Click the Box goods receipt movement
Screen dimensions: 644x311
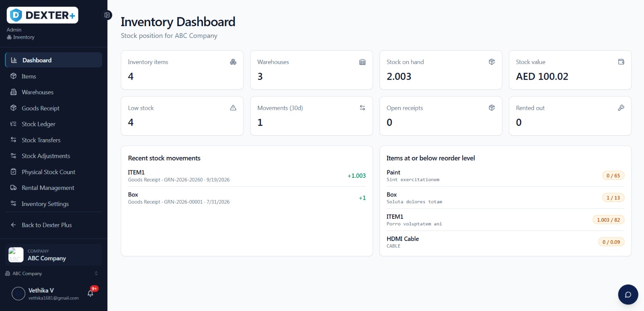point(247,198)
